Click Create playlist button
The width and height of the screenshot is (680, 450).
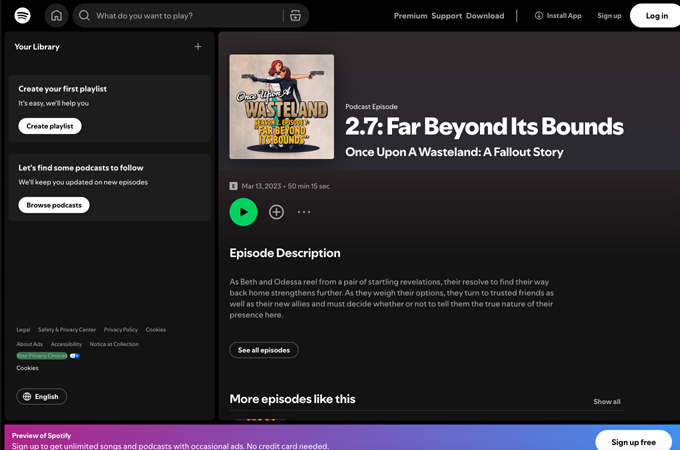[x=50, y=126]
